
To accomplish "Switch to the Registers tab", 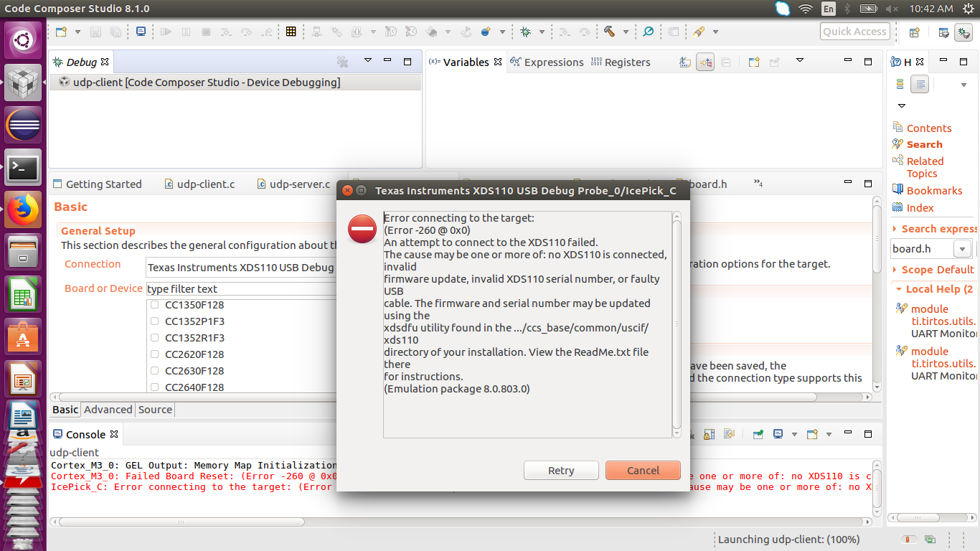I will click(x=621, y=62).
